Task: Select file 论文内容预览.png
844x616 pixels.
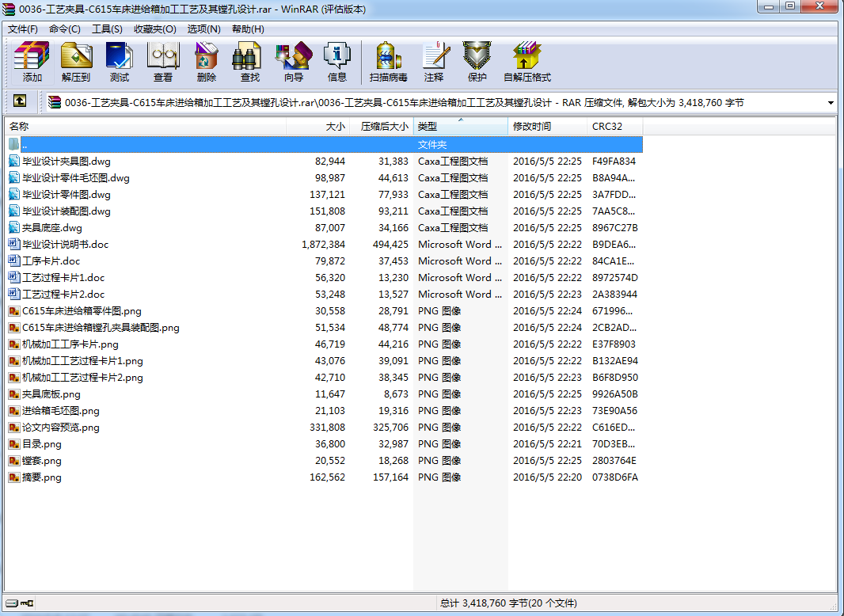Action: [x=61, y=427]
